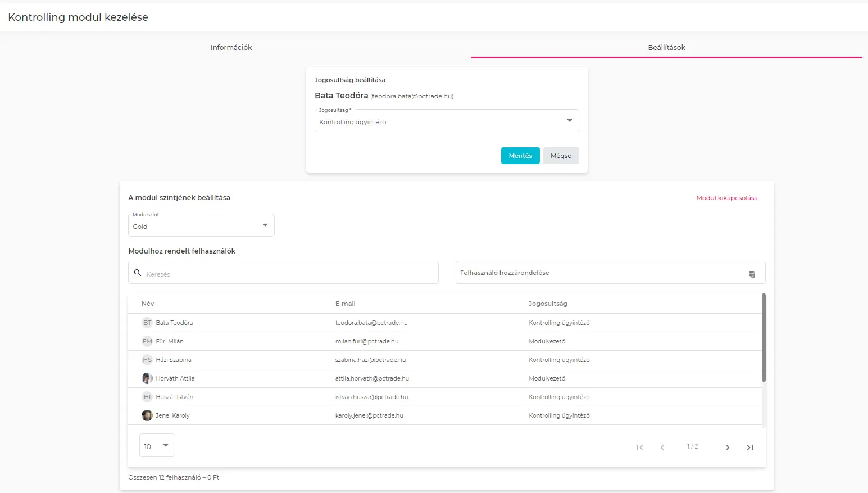Screen dimensions: 868x493
Task: Click Jenei Károly's avatar picture
Action: pos(147,415)
